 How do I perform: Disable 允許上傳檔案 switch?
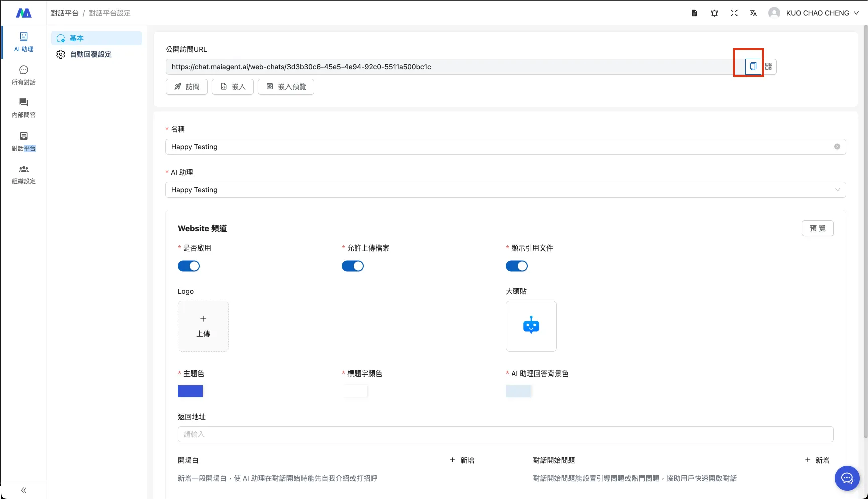[x=353, y=266]
